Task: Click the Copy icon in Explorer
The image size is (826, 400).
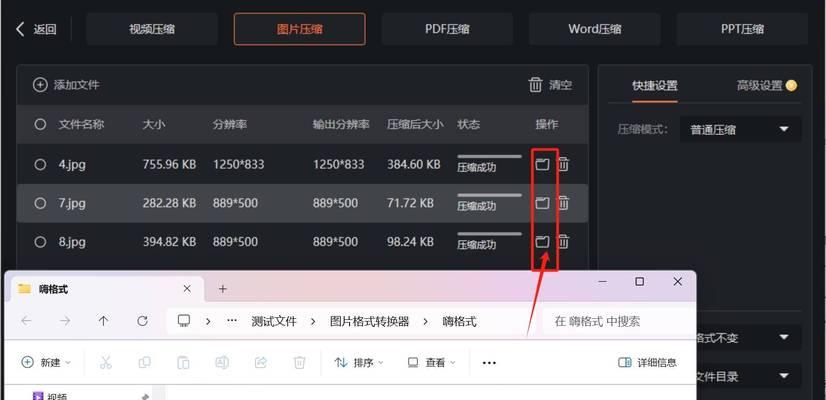Action: [144, 363]
